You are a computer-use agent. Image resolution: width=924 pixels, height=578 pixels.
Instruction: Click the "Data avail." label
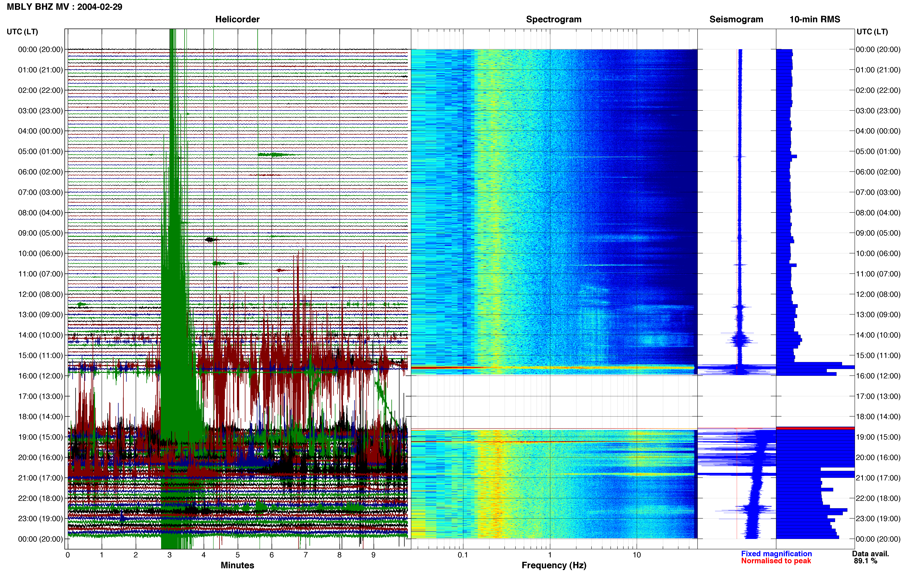click(x=870, y=554)
